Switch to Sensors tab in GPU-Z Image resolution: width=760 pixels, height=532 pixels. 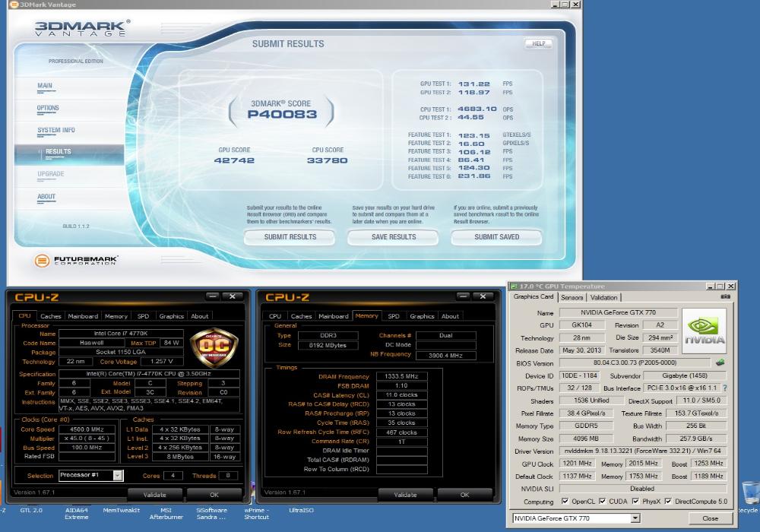(x=572, y=297)
